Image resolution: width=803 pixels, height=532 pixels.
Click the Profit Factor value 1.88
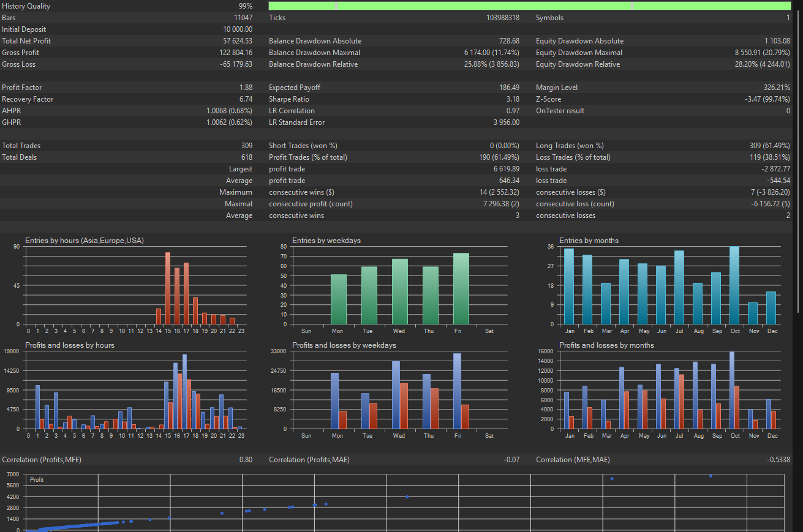[x=245, y=88]
